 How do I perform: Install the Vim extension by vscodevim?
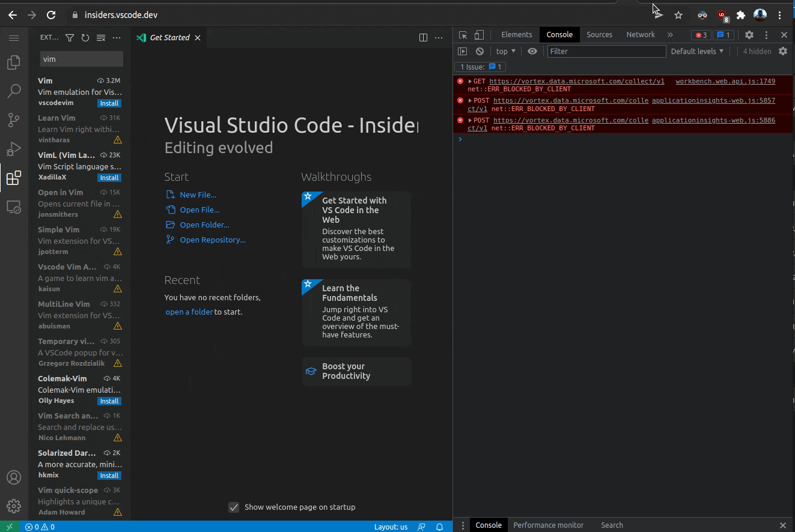pyautogui.click(x=109, y=103)
